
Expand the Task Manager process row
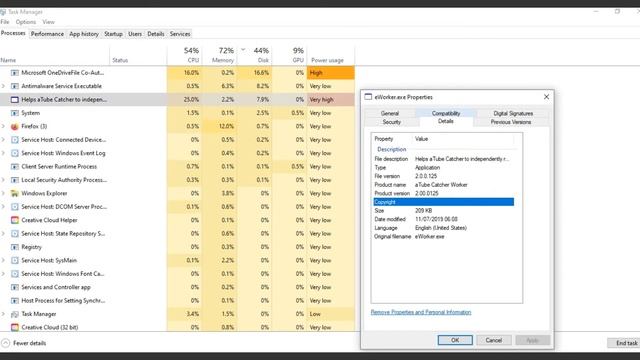pyautogui.click(x=3, y=314)
